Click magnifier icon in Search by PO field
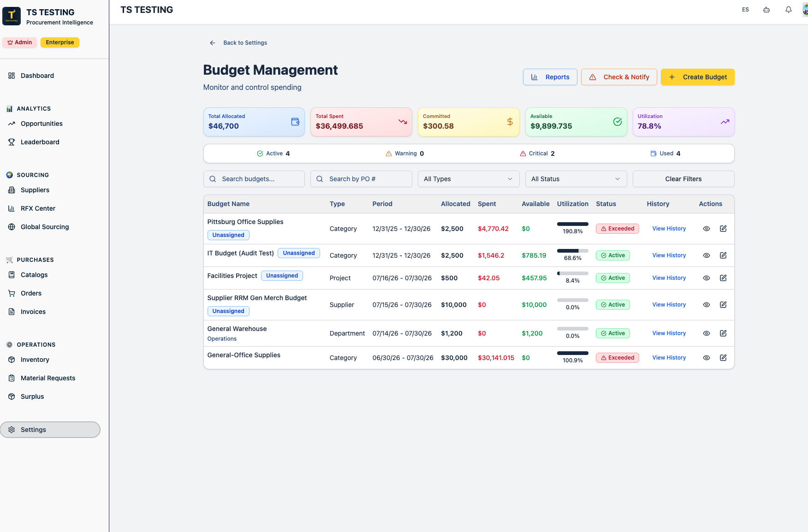 pos(320,179)
